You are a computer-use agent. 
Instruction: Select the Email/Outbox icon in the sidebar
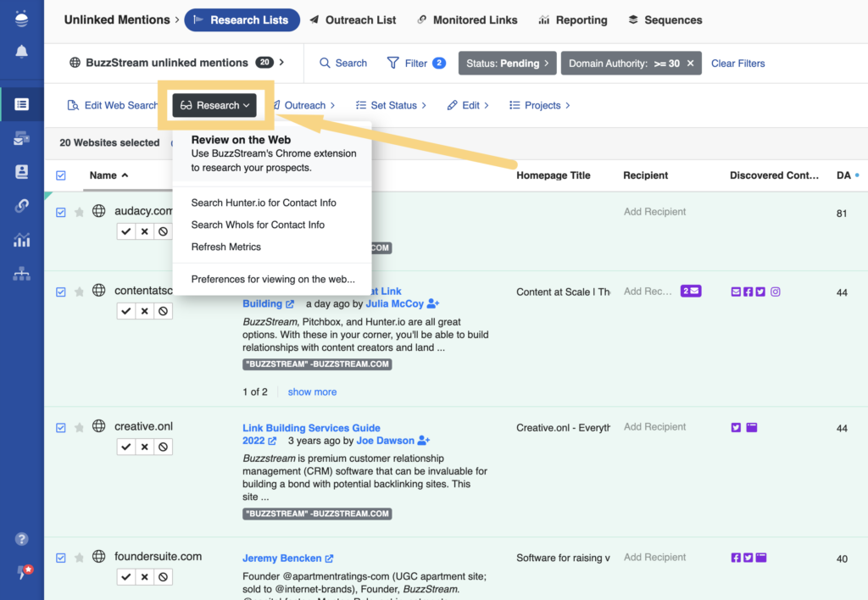point(21,139)
